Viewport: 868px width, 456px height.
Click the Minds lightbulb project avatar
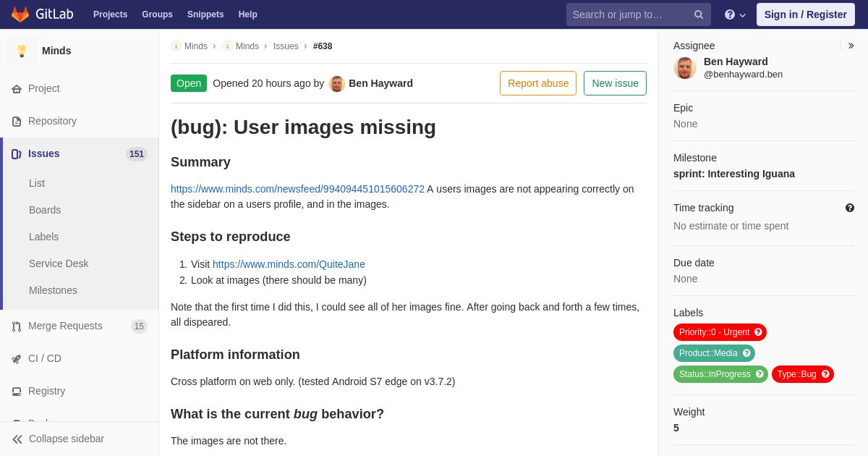click(x=22, y=51)
